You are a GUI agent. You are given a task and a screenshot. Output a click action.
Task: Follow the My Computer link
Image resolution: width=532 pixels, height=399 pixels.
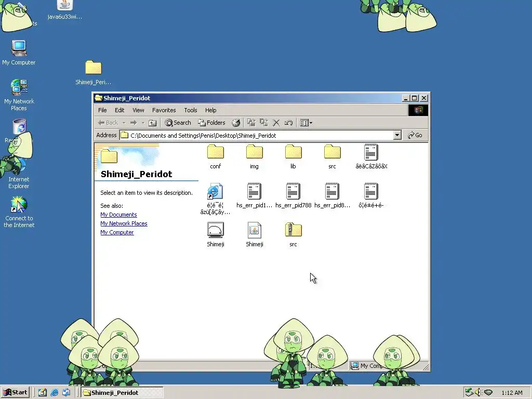click(x=117, y=232)
